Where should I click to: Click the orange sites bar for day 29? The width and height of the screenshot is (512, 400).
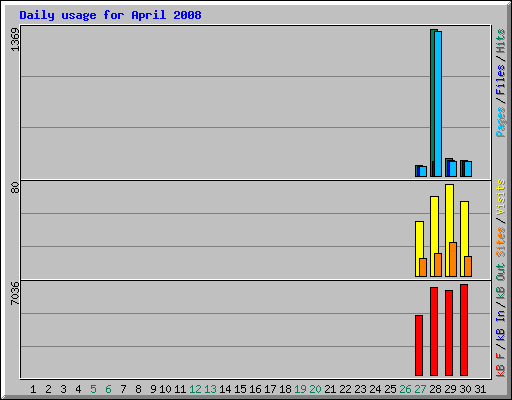[453, 259]
